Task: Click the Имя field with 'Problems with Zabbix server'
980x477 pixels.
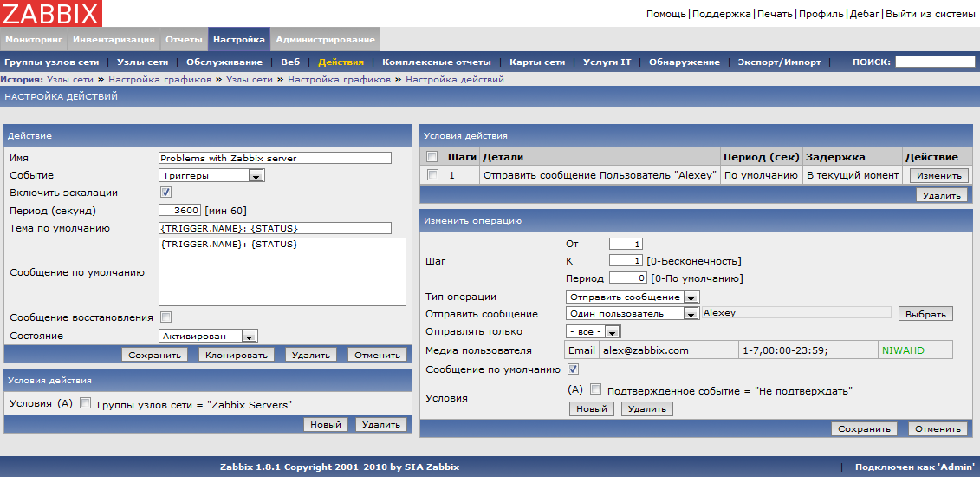Action: tap(275, 158)
